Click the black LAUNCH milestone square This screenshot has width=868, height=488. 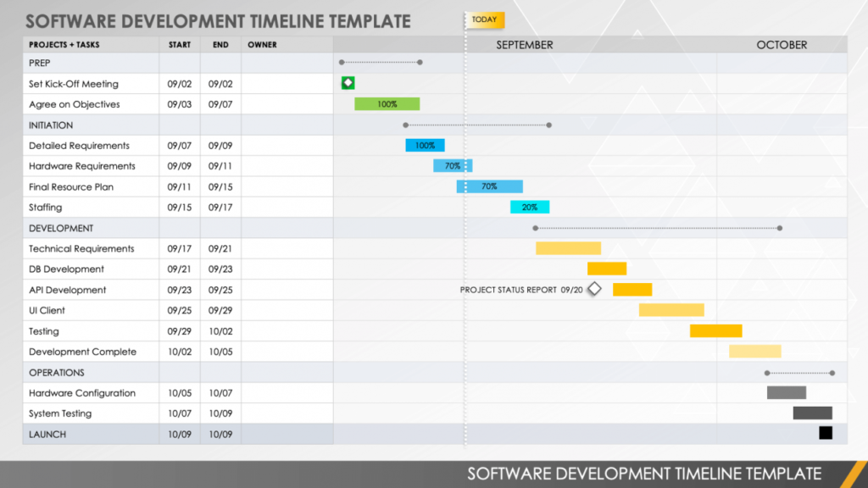(x=825, y=433)
